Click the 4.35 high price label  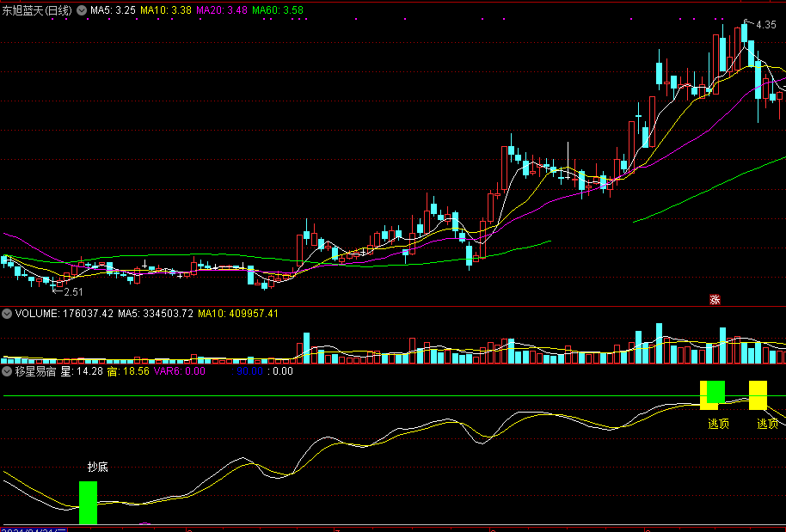pyautogui.click(x=765, y=25)
